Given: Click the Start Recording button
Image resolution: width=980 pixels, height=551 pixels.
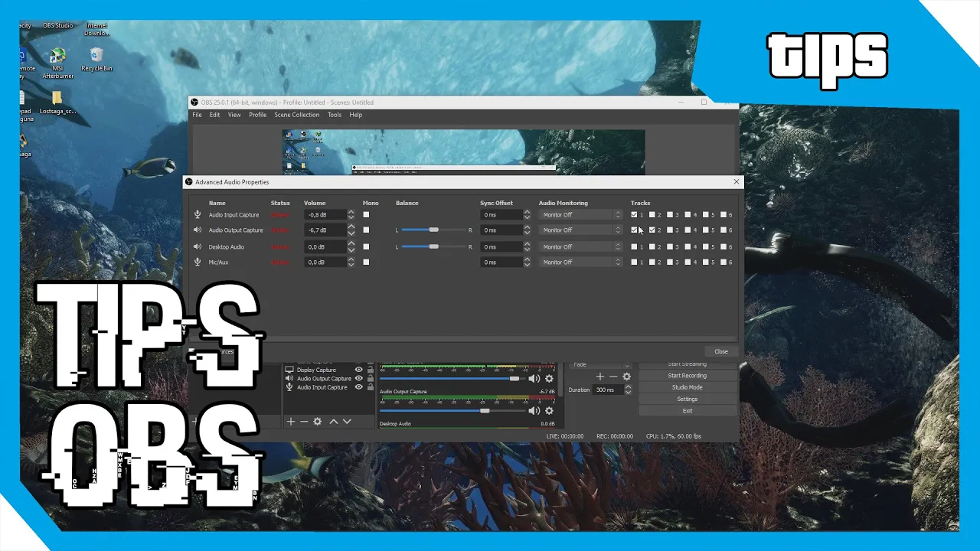Looking at the screenshot, I should [x=687, y=376].
